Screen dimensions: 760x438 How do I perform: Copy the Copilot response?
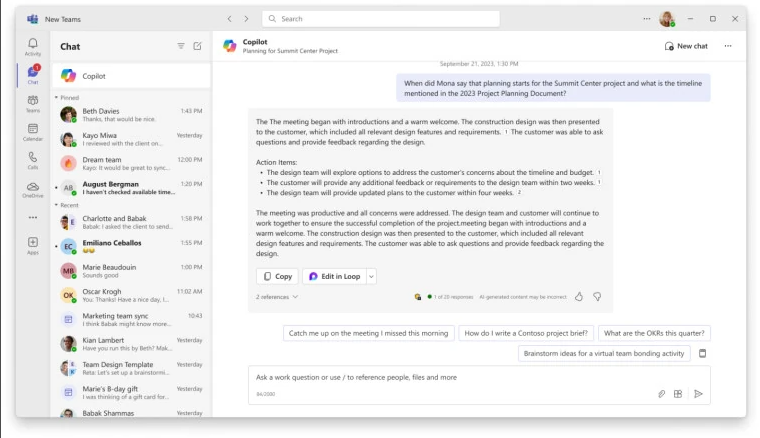[277, 276]
